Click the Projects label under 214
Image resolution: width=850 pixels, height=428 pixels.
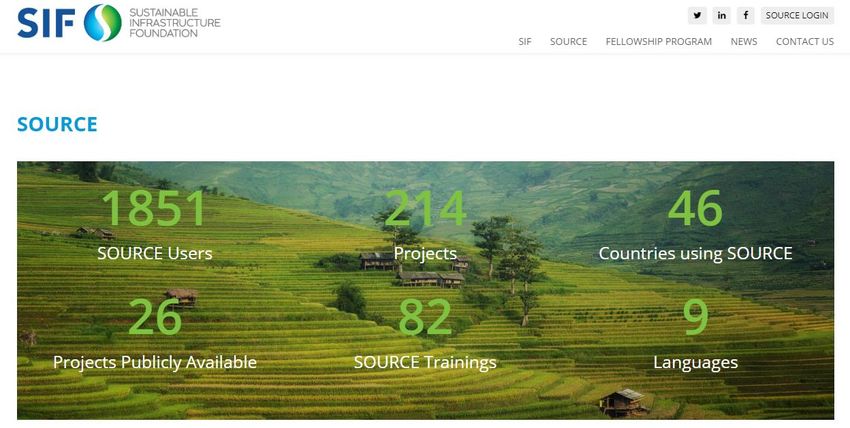(x=425, y=254)
